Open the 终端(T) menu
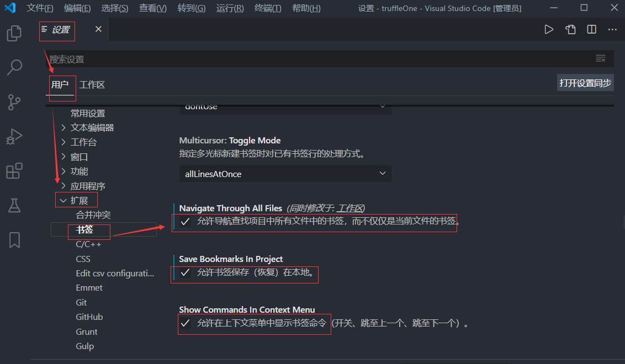 (x=268, y=8)
